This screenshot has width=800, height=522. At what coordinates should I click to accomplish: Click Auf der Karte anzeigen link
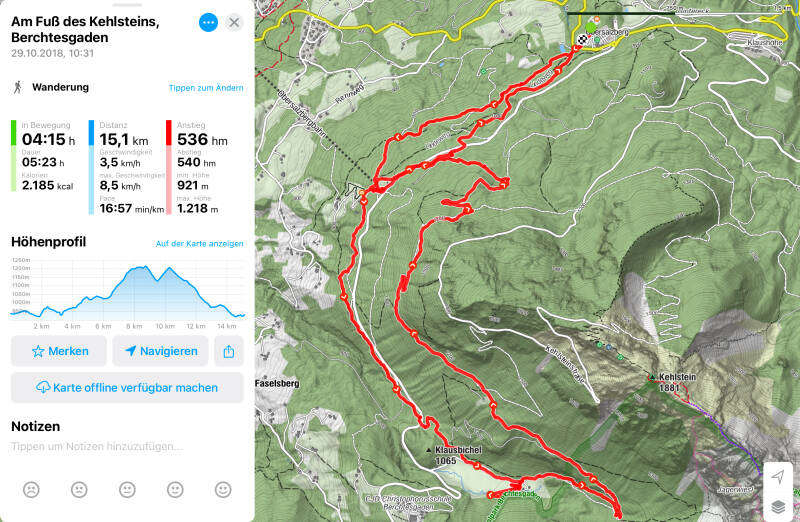click(199, 243)
